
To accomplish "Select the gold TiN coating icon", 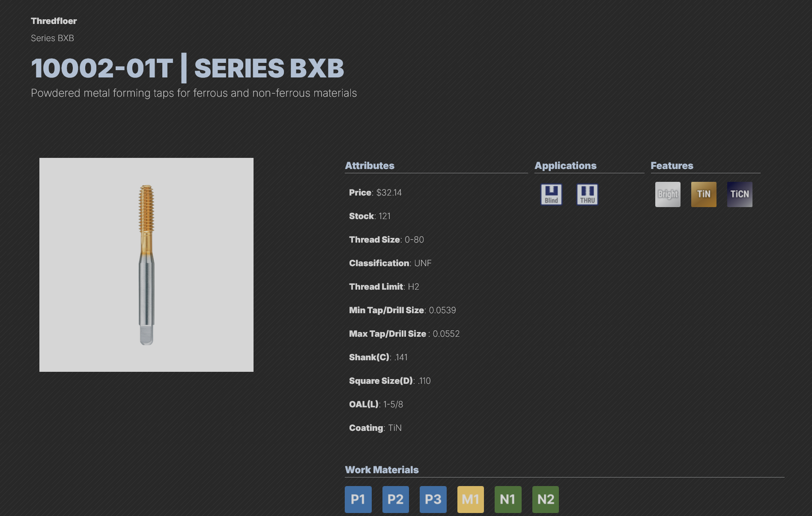I will 704,194.
